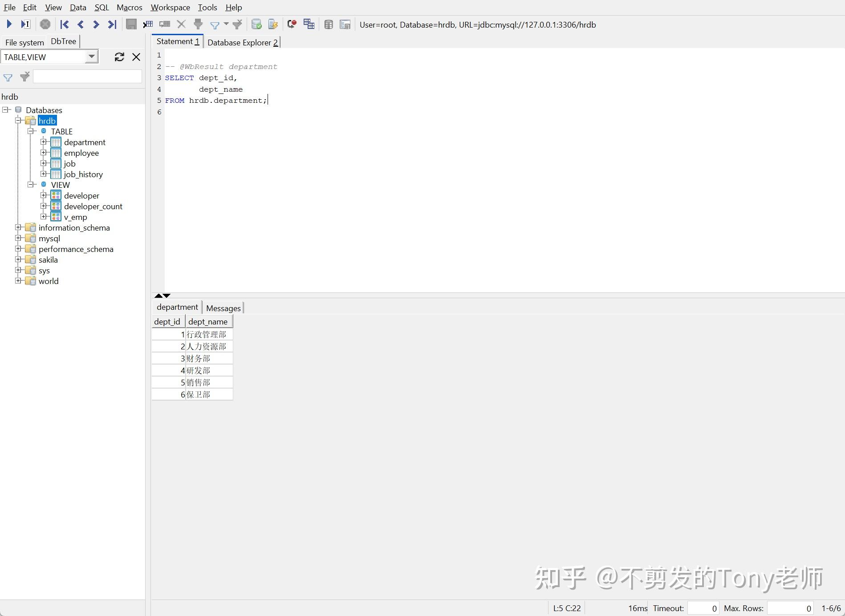Select the Reset filter icon on the toolbar
Image resolution: width=845 pixels, height=616 pixels.
[x=237, y=24]
